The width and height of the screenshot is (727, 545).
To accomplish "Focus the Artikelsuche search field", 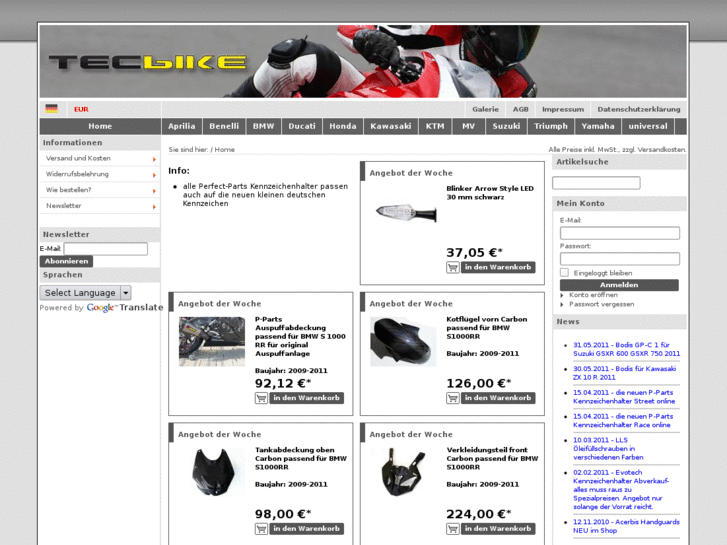I will [596, 183].
